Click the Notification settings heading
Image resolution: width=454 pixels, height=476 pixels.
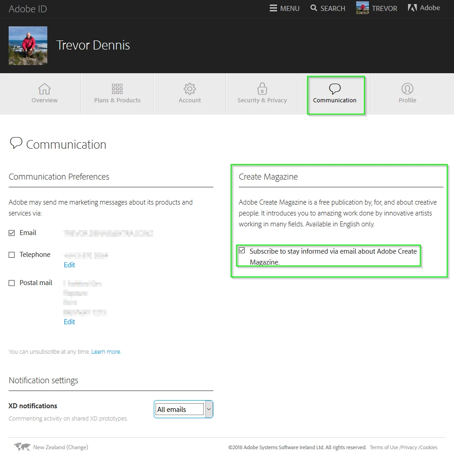(43, 381)
